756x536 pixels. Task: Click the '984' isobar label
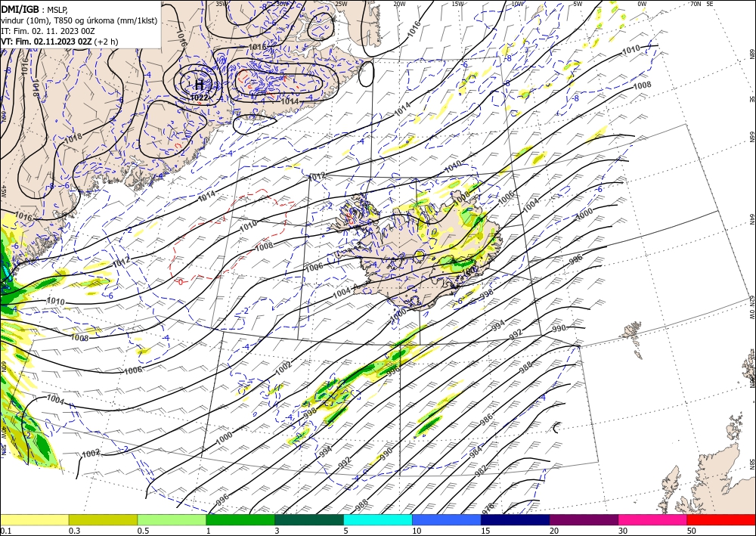coord(476,451)
